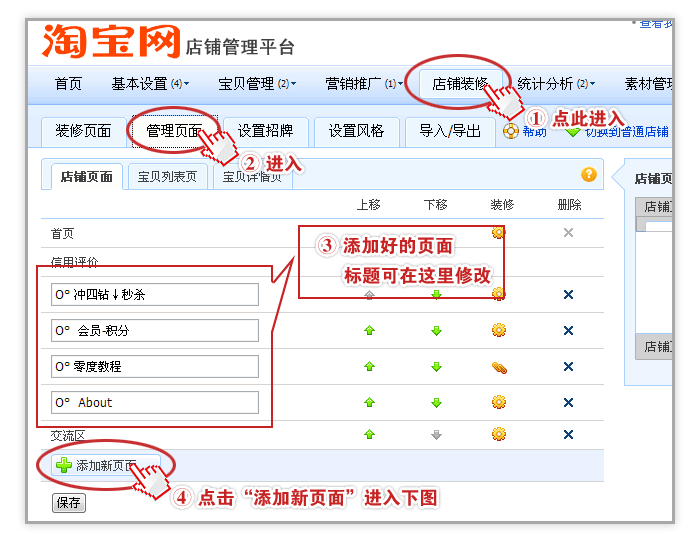Open 素材管理 in top navigation
The image size is (700, 551).
tap(649, 83)
